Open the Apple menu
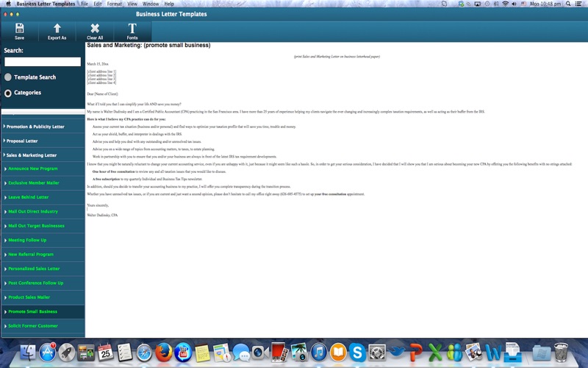This screenshot has width=588, height=368. 8,4
